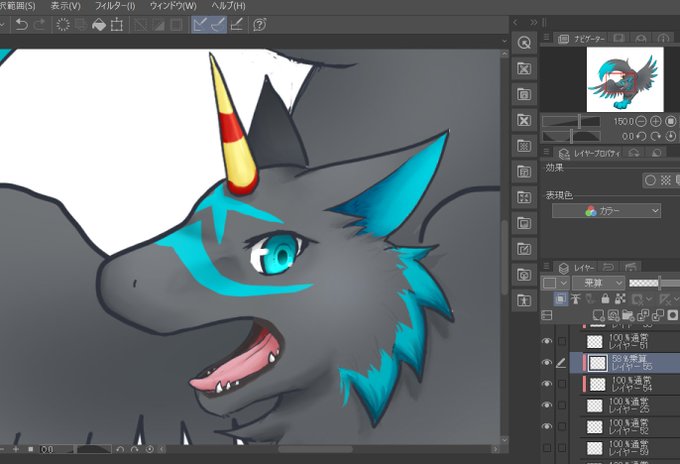
Task: Click Merge with Layer Below icon
Action: [x=658, y=315]
